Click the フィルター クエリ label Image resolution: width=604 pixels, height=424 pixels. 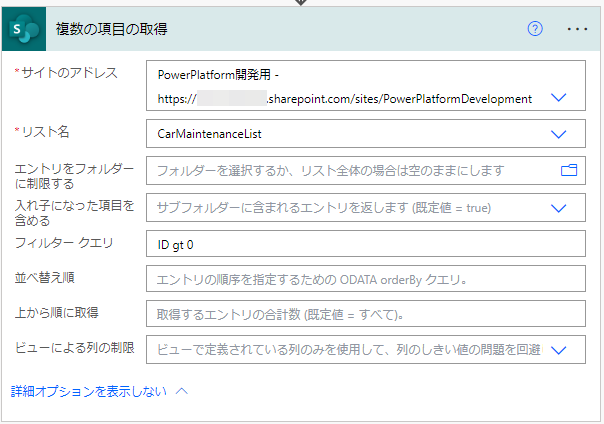(x=64, y=243)
